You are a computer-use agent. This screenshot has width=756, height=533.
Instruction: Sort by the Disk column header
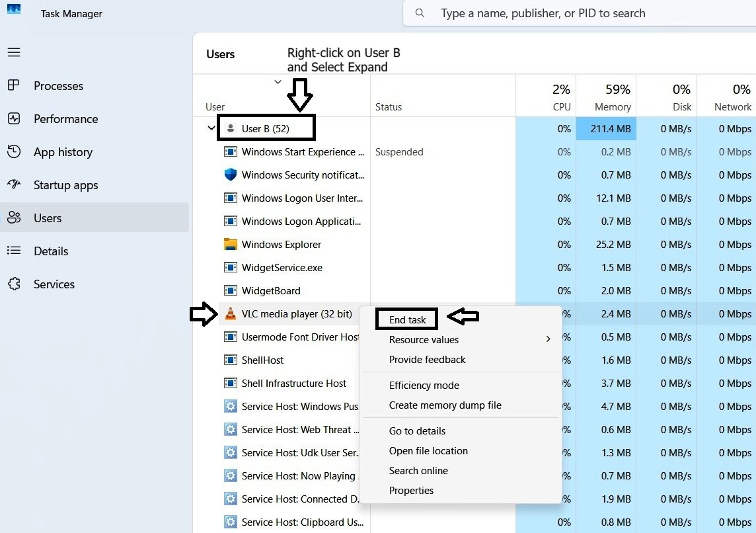tap(666, 96)
